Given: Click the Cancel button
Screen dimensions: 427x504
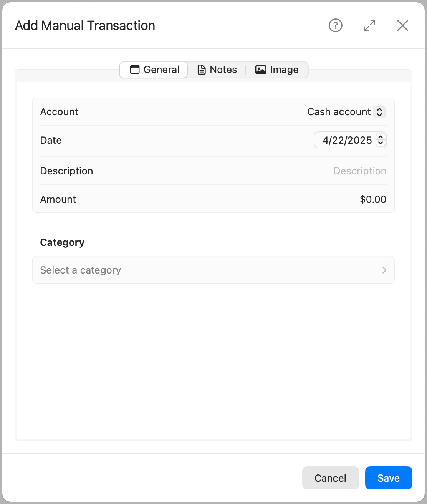Looking at the screenshot, I should (x=330, y=478).
